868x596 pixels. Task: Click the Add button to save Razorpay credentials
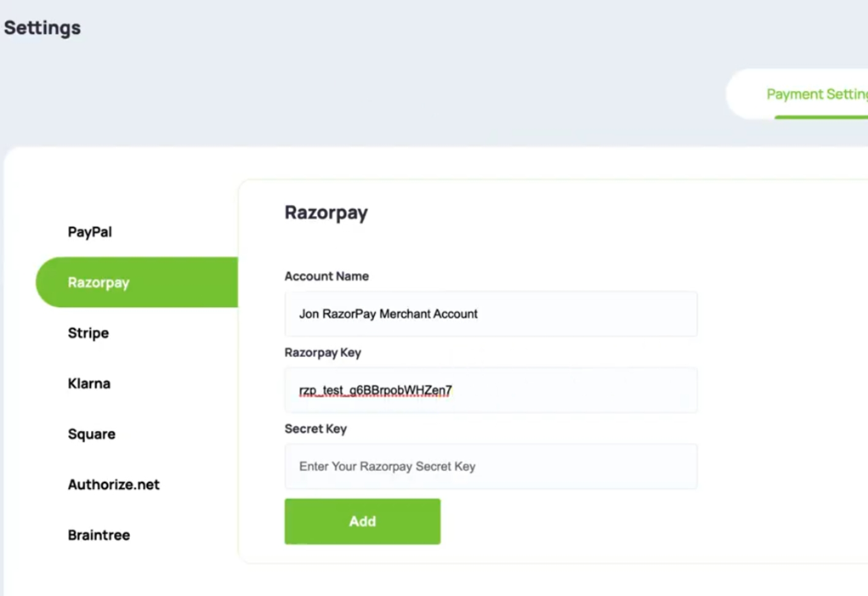click(x=361, y=521)
